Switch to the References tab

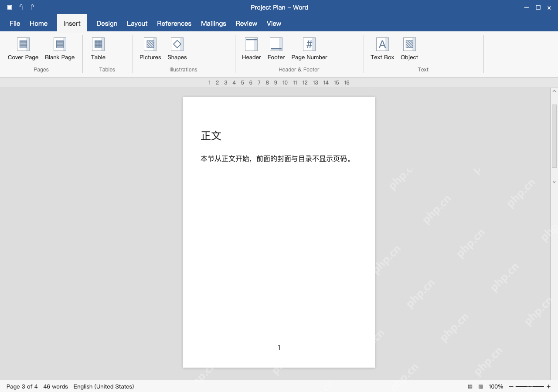(x=174, y=24)
